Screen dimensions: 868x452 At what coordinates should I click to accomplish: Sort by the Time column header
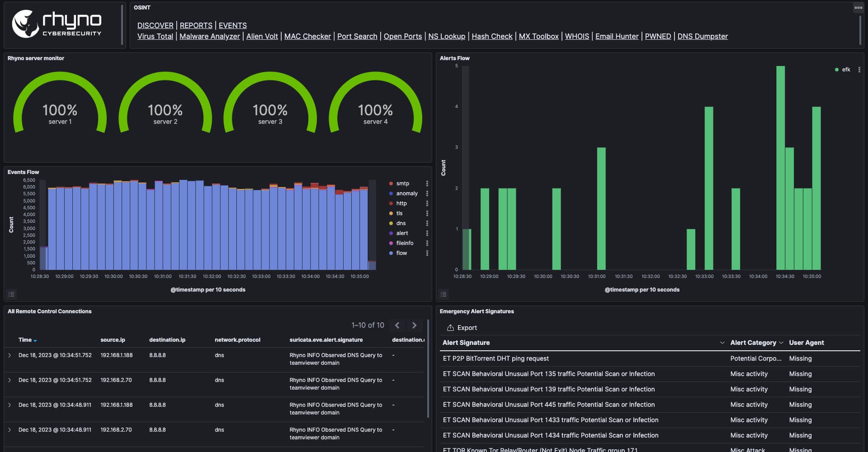click(x=25, y=340)
